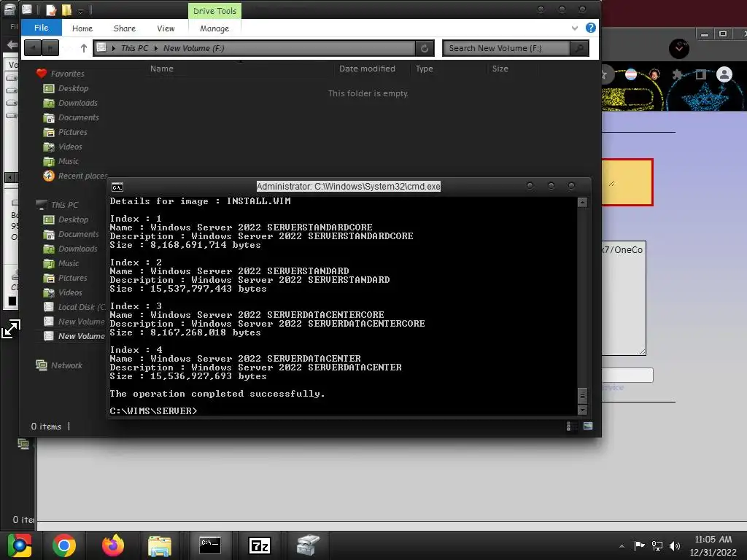Select This PC in address breadcrumb

(134, 48)
